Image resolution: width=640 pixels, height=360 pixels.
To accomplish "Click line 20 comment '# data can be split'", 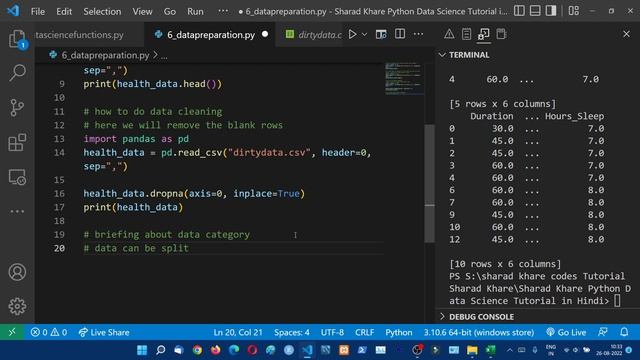I will point(136,248).
